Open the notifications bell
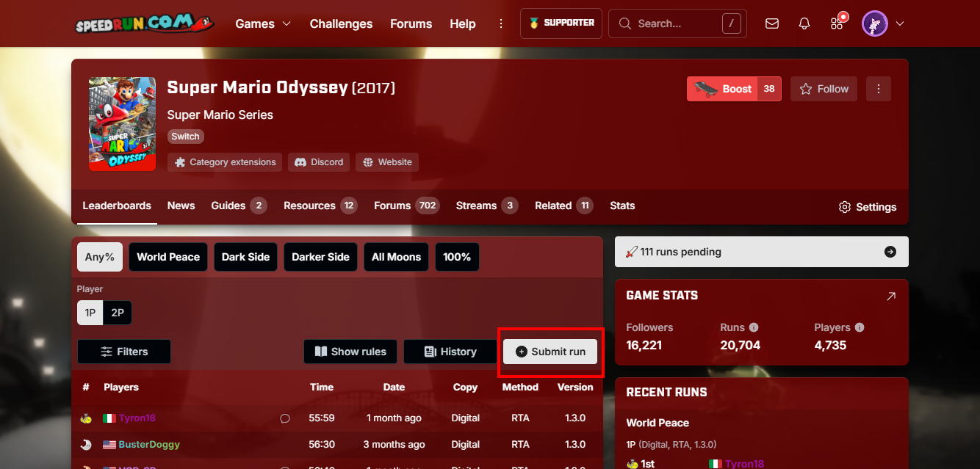This screenshot has height=469, width=980. coord(804,23)
